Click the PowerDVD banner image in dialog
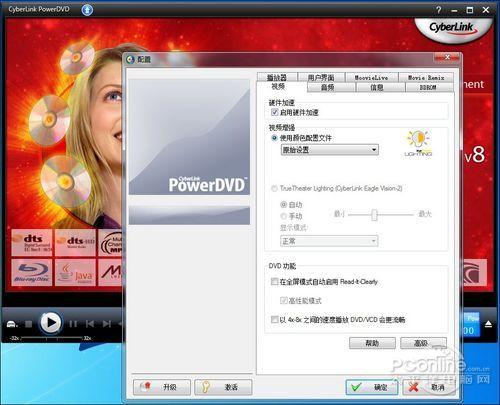This screenshot has width=500, height=405. (x=189, y=137)
